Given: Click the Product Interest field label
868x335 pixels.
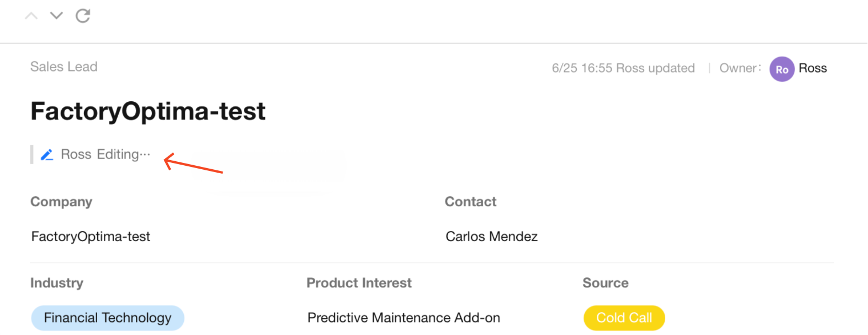Looking at the screenshot, I should (x=359, y=283).
